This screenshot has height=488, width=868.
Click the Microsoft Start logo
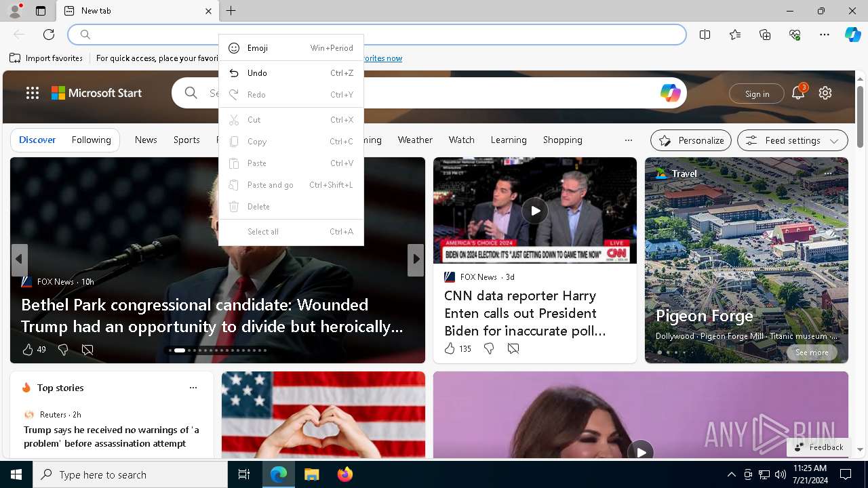[96, 93]
